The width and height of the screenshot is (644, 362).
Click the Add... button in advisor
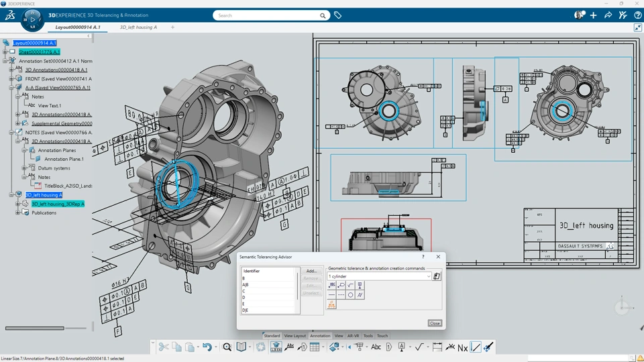[x=311, y=271]
